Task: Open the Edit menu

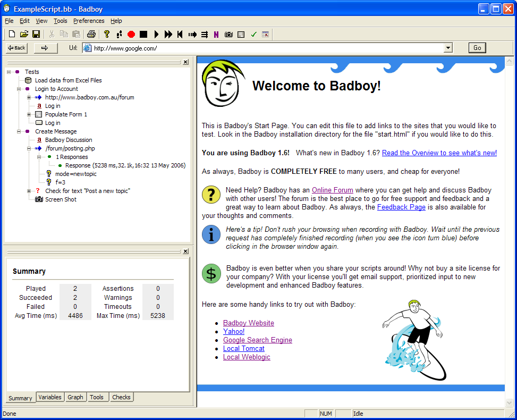Action: coord(25,21)
